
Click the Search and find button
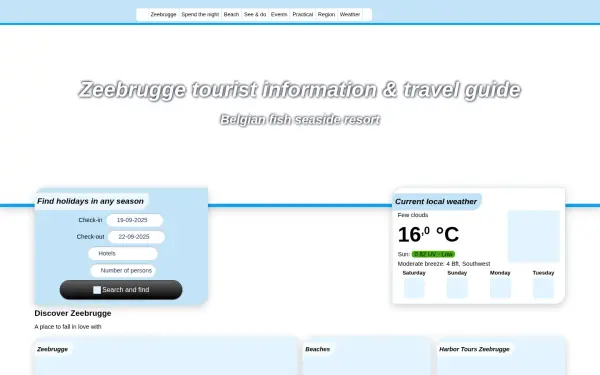pyautogui.click(x=121, y=290)
